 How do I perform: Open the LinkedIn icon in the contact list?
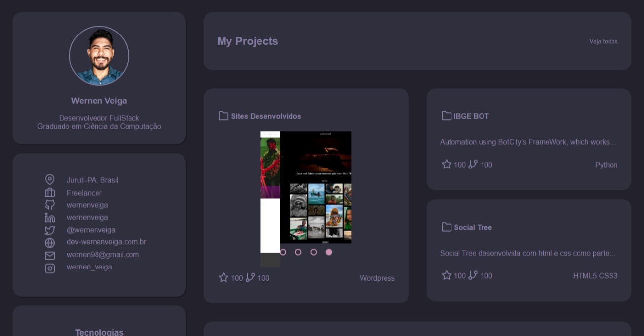point(50,217)
